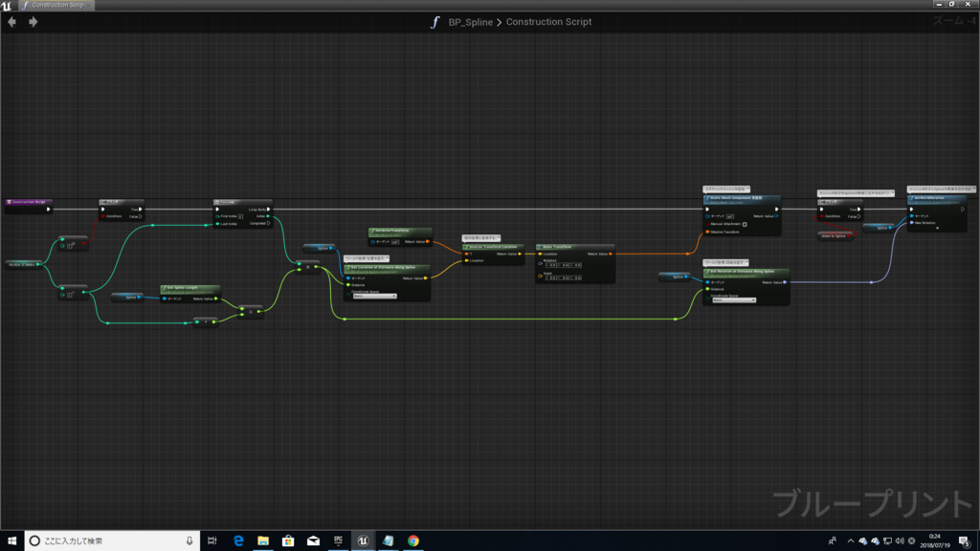
Task: Click the microphone icon in search box
Action: tap(189, 541)
